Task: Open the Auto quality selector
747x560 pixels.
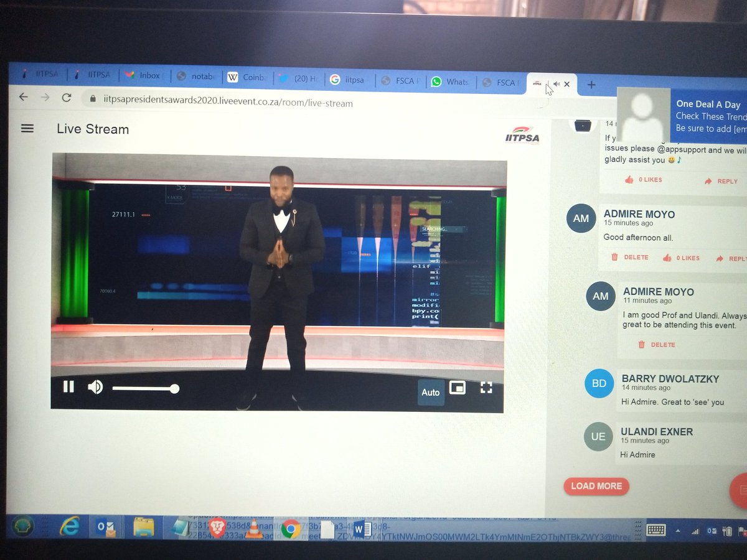Action: (430, 393)
